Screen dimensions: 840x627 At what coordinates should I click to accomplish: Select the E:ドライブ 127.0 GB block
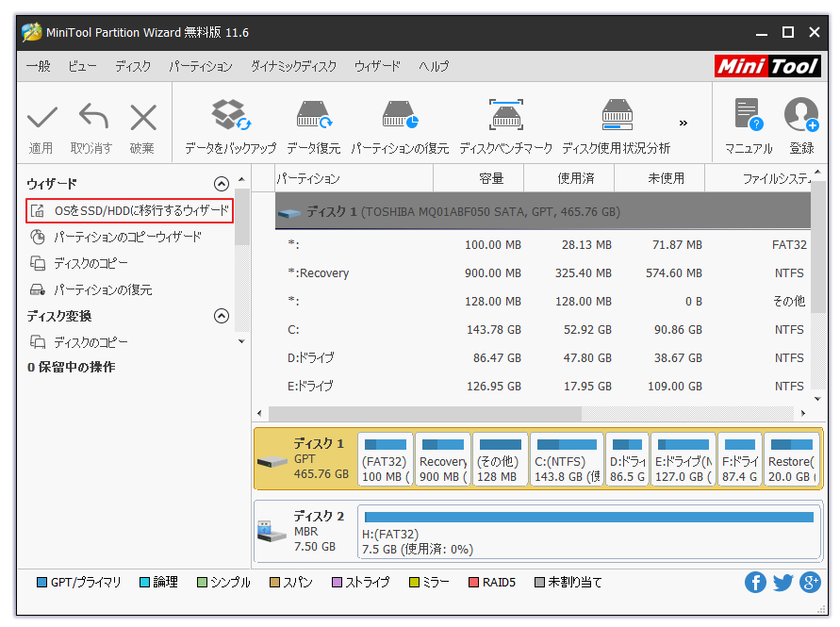[684, 459]
